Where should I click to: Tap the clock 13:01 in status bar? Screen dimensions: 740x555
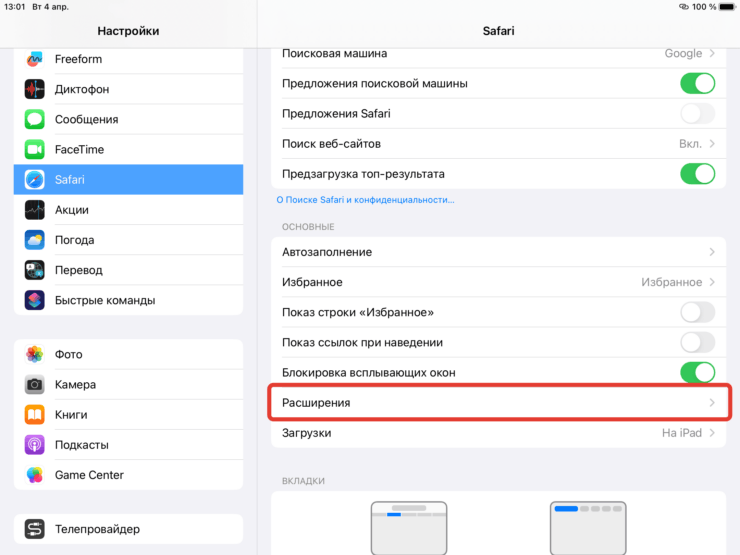click(15, 7)
